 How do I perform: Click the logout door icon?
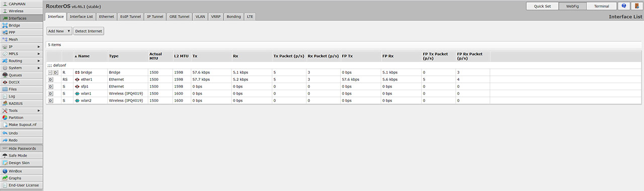click(636, 6)
